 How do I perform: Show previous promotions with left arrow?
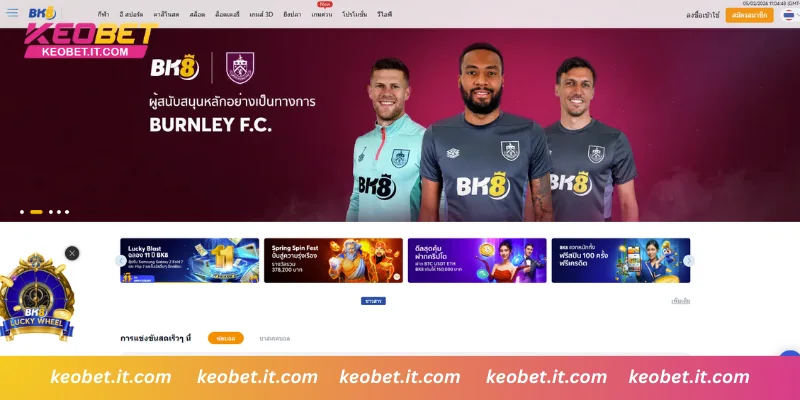pyautogui.click(x=121, y=261)
